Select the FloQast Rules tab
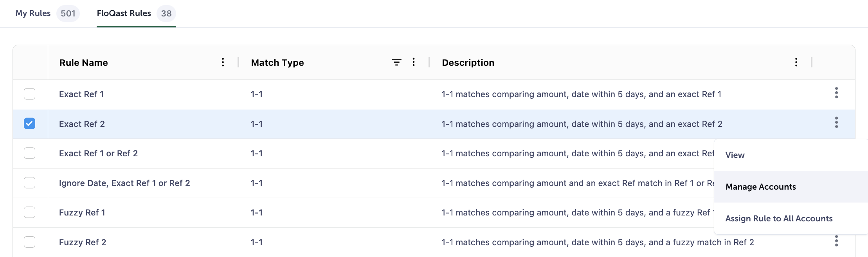Screen dimensions: 868x257 136,13
